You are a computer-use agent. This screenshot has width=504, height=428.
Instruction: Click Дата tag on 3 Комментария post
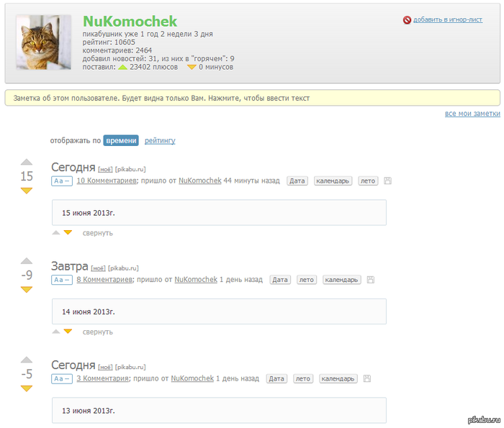click(276, 379)
